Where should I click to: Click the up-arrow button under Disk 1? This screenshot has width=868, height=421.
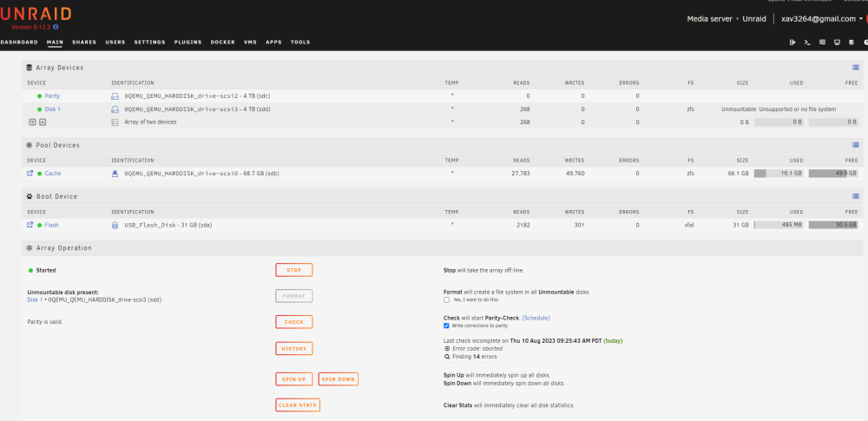42,122
